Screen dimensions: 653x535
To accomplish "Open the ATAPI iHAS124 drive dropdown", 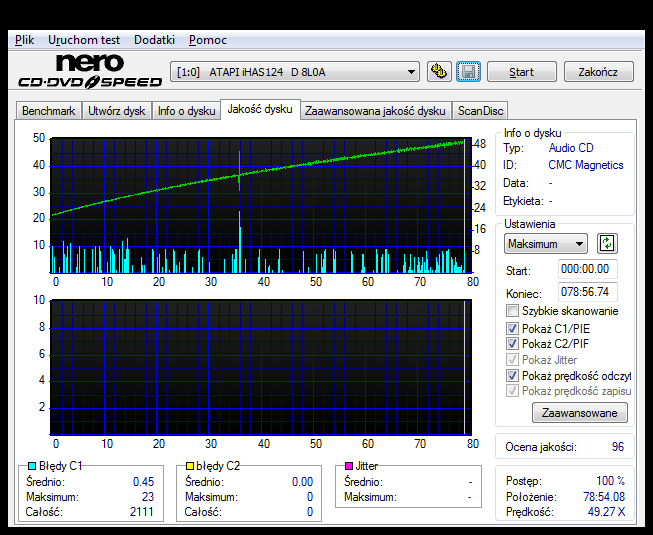I will point(295,72).
